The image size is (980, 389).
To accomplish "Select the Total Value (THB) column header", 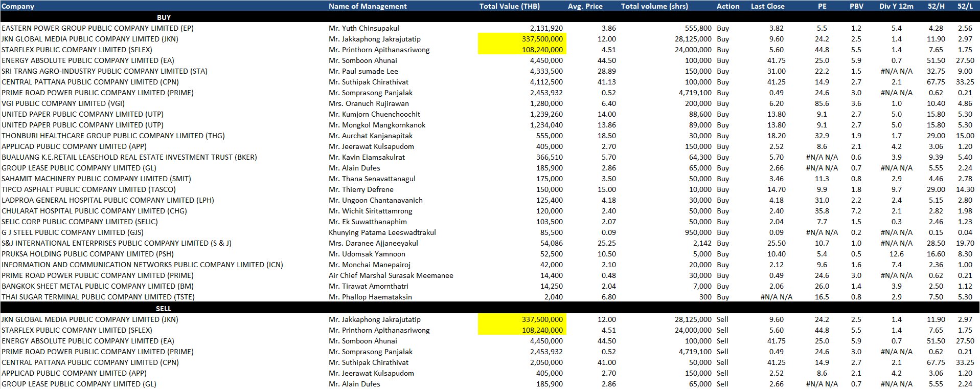I will 509,6.
